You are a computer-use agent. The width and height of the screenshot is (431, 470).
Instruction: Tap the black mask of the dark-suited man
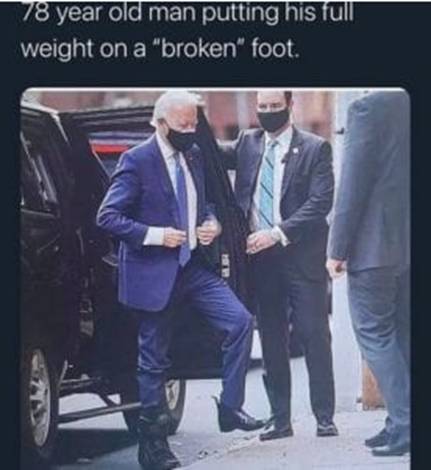(273, 118)
